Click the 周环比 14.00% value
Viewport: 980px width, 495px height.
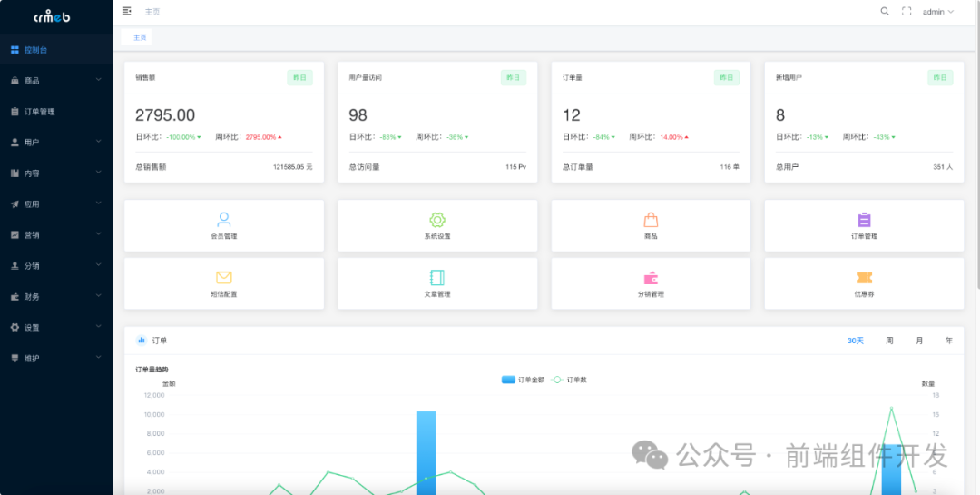672,136
